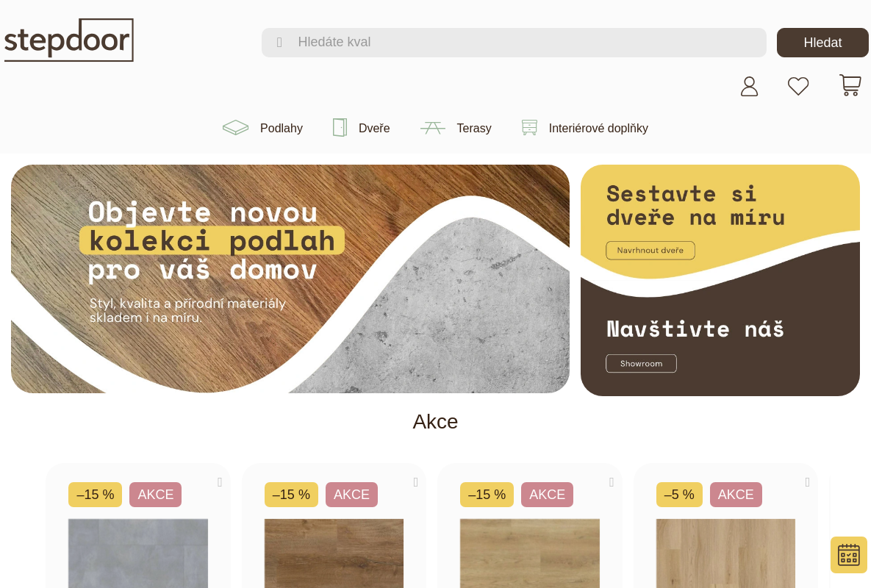Click the stepdoor logo
This screenshot has height=588, width=882.
pyautogui.click(x=69, y=40)
